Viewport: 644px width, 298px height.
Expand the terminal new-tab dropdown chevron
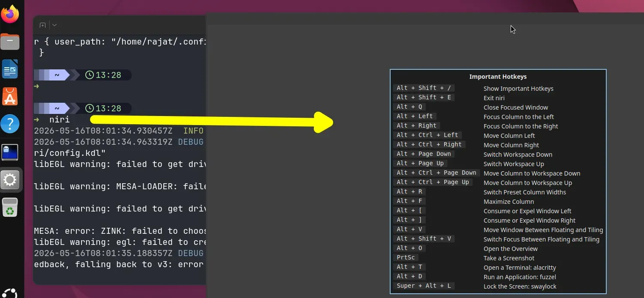tap(54, 25)
